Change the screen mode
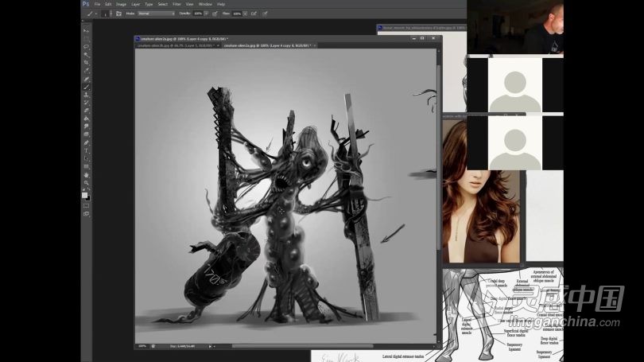Screen dimensions: 644x362 pyautogui.click(x=86, y=214)
